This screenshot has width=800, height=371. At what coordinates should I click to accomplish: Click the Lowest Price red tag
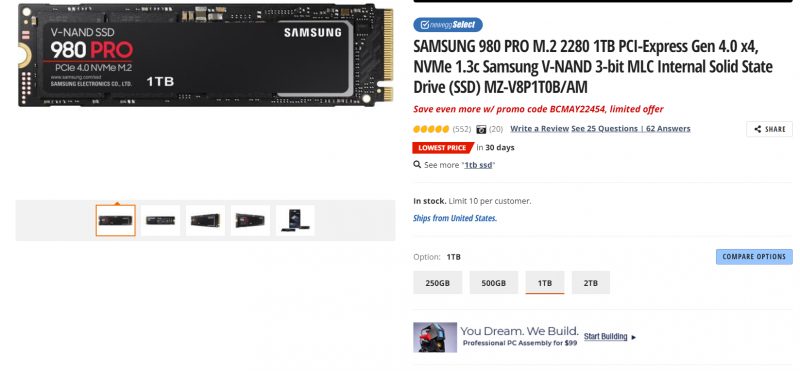click(442, 148)
